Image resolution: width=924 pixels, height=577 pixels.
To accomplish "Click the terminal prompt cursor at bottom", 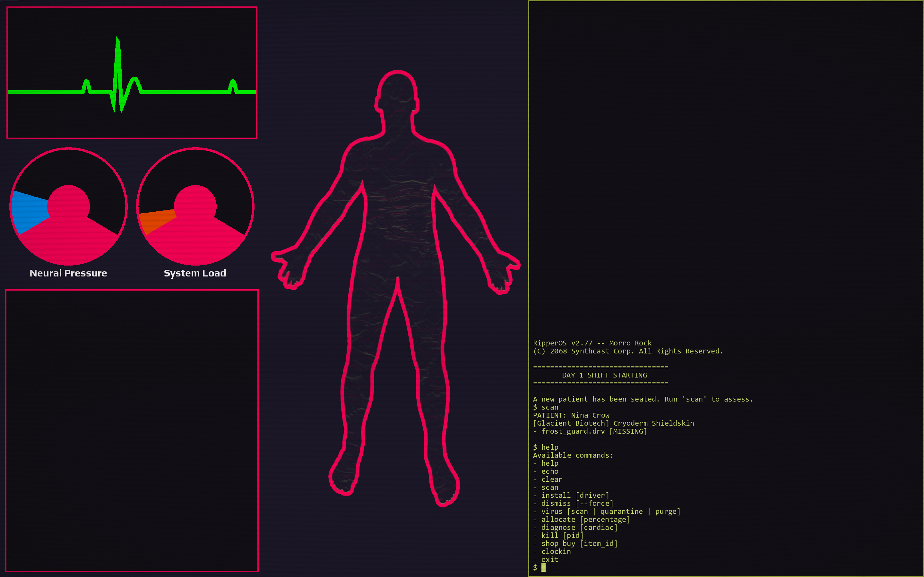I will (x=543, y=567).
